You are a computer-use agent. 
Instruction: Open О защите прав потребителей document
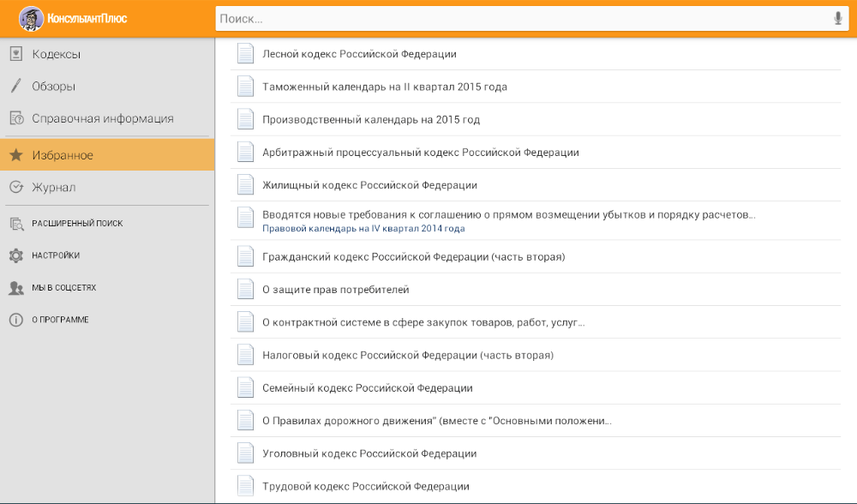[x=336, y=290]
